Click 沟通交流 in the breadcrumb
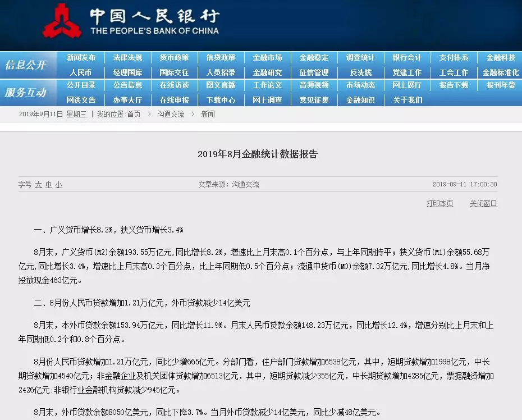 point(171,114)
